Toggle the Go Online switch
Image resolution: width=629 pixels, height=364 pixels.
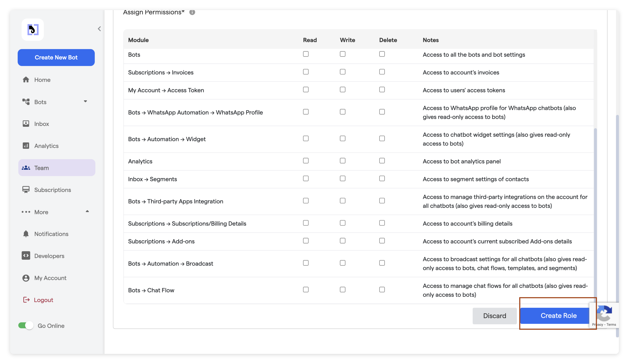pyautogui.click(x=26, y=326)
